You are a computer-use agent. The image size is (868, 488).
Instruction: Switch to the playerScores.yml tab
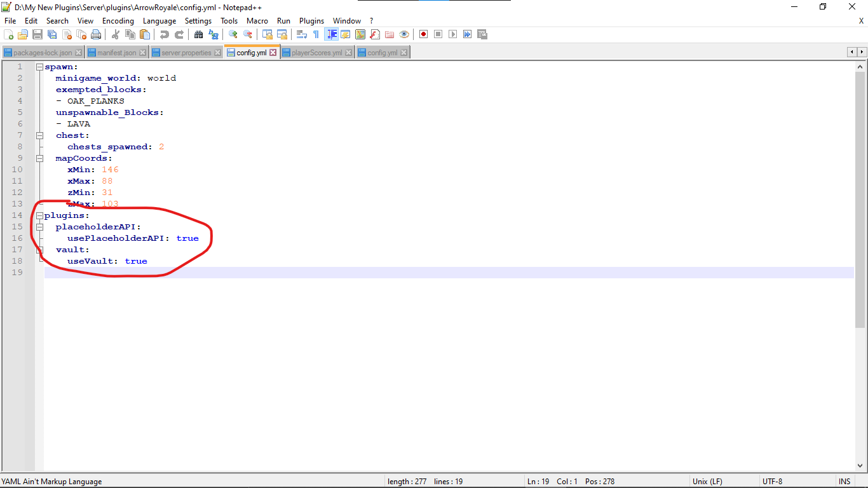pyautogui.click(x=316, y=53)
